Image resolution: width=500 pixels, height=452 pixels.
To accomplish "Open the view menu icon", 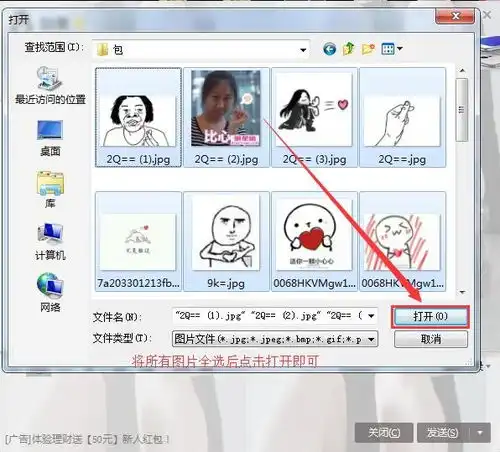I will [392, 49].
